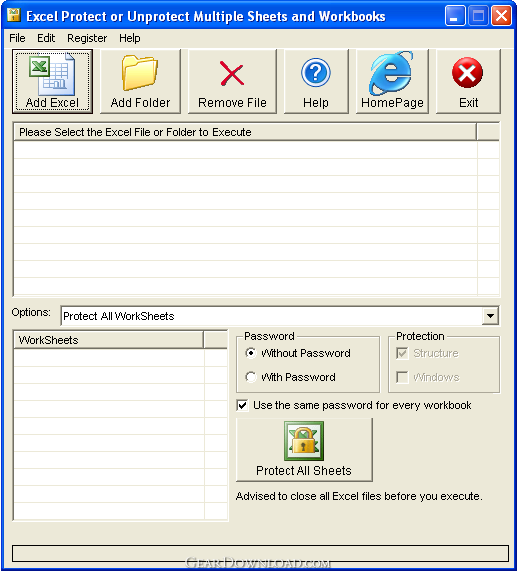Click the WorkSheets column header
This screenshot has height=571, width=517.
pyautogui.click(x=108, y=340)
